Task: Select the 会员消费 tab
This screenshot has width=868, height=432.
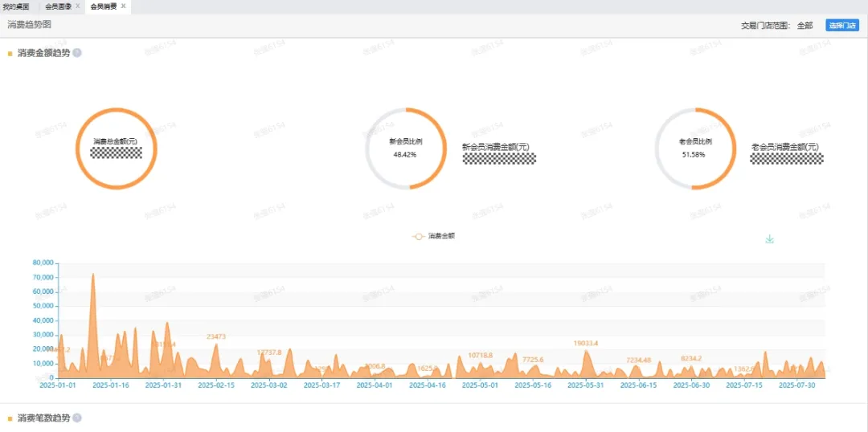Action: coord(102,6)
